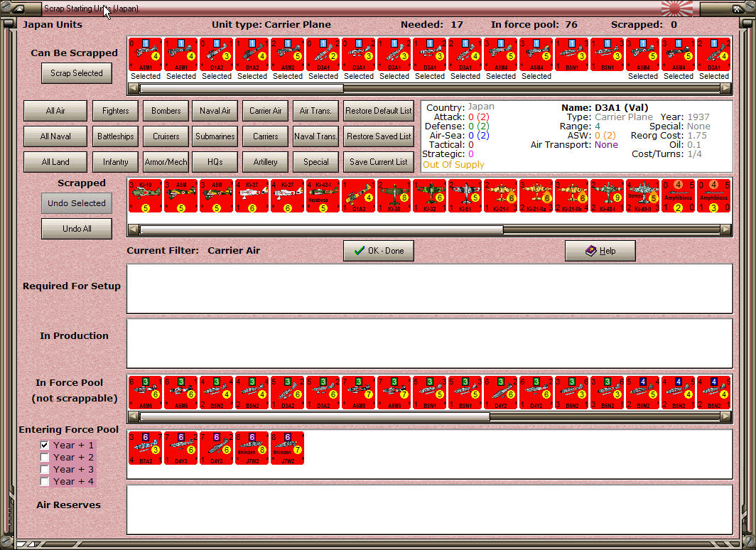The image size is (756, 550).
Task: Filter by Armor/Mech units
Action: pos(166,162)
